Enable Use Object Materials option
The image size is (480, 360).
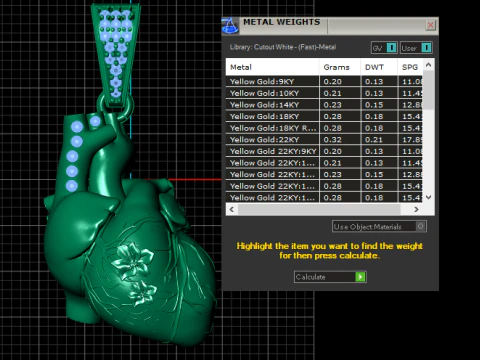pyautogui.click(x=379, y=227)
